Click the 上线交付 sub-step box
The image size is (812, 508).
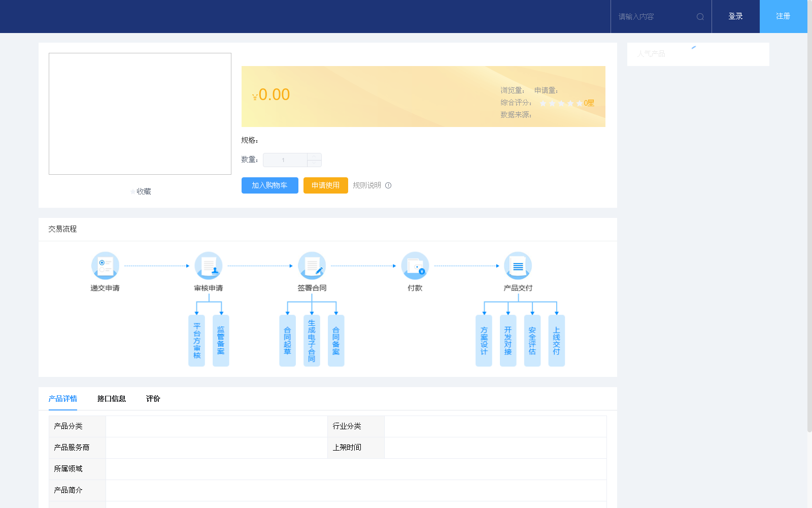point(557,340)
